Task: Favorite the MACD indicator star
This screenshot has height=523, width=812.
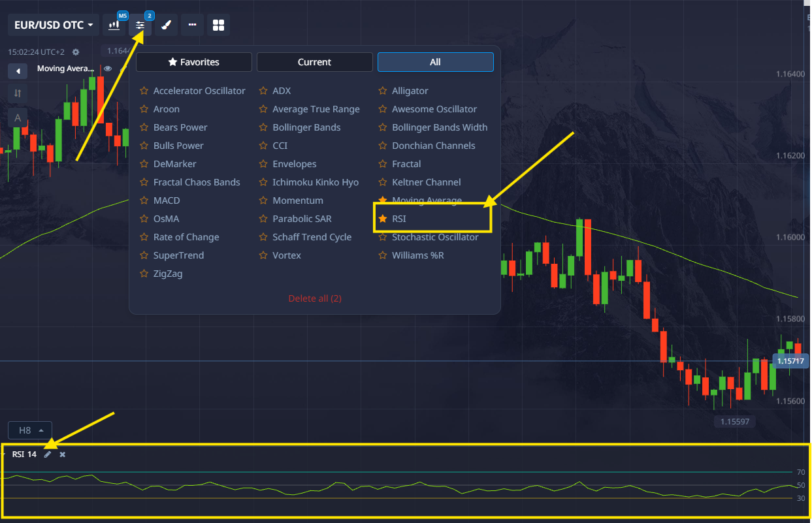Action: pos(144,200)
